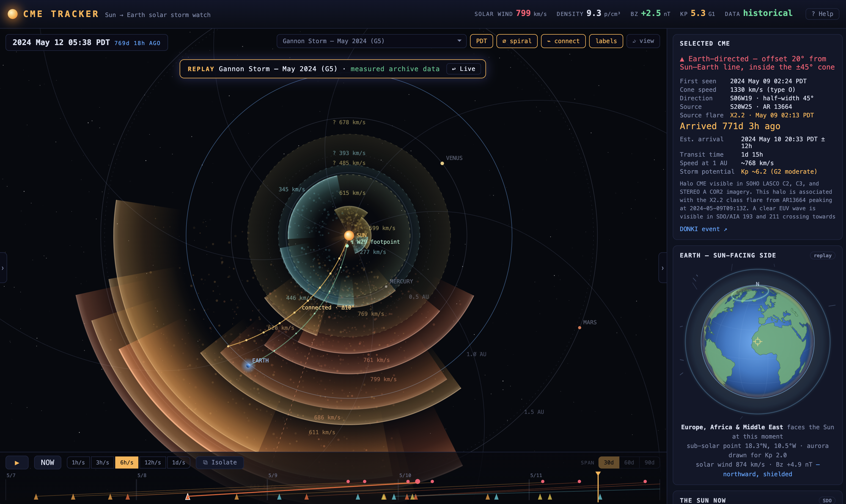Click the "northward, shielded" status text
Viewport: 846px width, 504px height.
(x=757, y=474)
